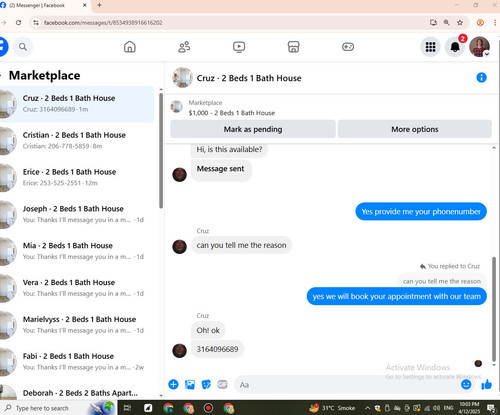The image size is (500, 415).
Task: Show hidden system tray icons
Action: click(x=367, y=408)
